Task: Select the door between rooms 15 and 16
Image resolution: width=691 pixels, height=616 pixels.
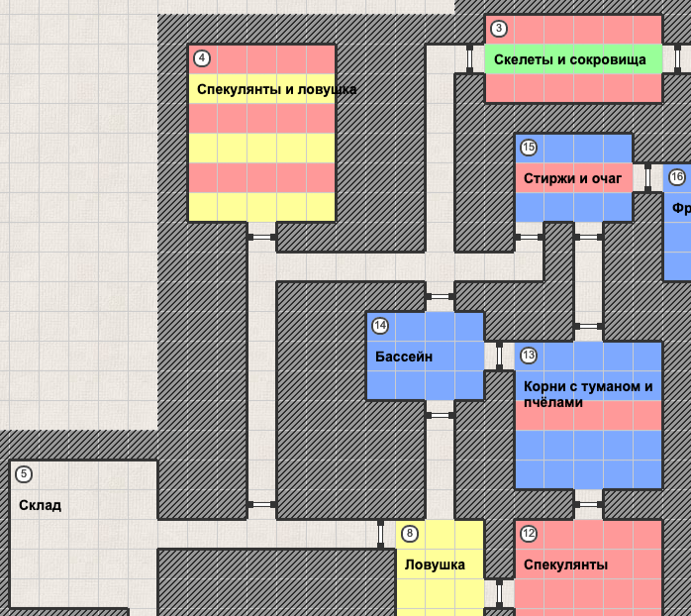Action: point(647,177)
